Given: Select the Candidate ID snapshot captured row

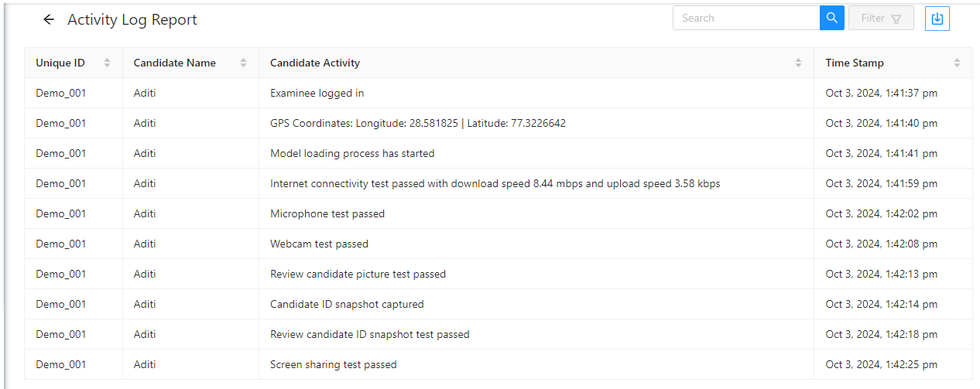Looking at the screenshot, I should click(x=499, y=304).
